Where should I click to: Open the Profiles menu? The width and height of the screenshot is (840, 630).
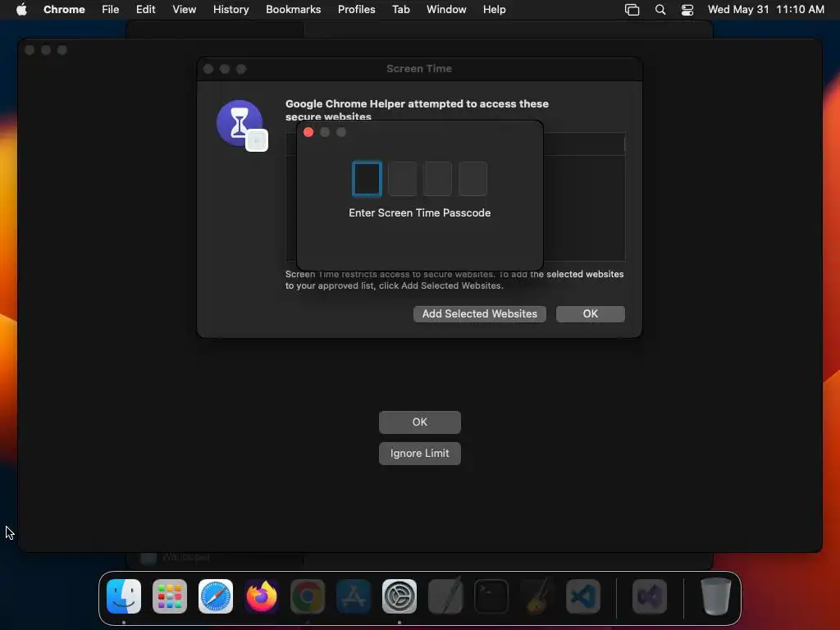tap(356, 9)
